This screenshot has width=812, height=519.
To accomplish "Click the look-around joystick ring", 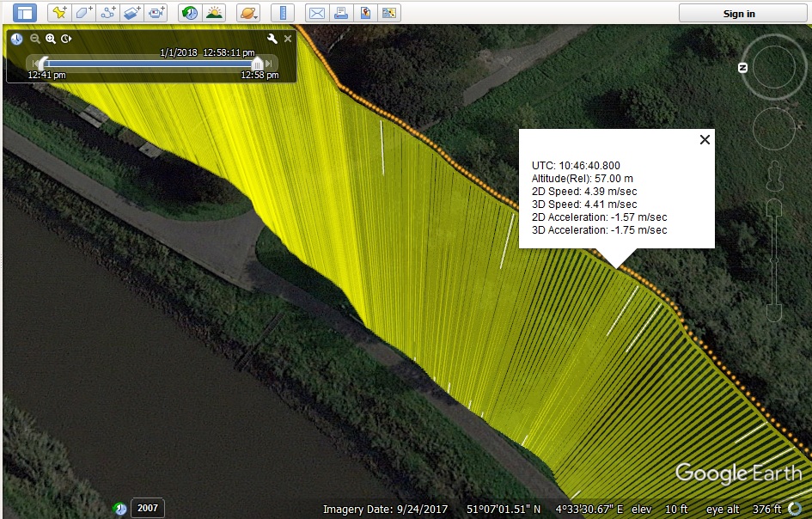I will click(773, 67).
